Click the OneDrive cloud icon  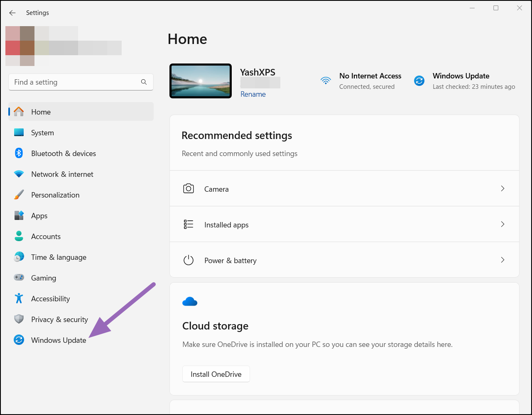(190, 301)
